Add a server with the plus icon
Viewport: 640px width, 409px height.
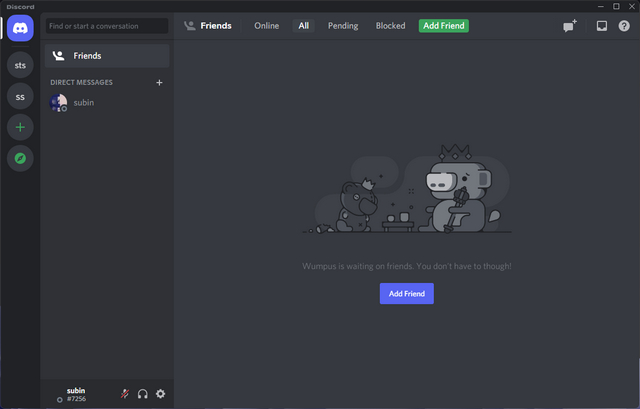tap(20, 127)
